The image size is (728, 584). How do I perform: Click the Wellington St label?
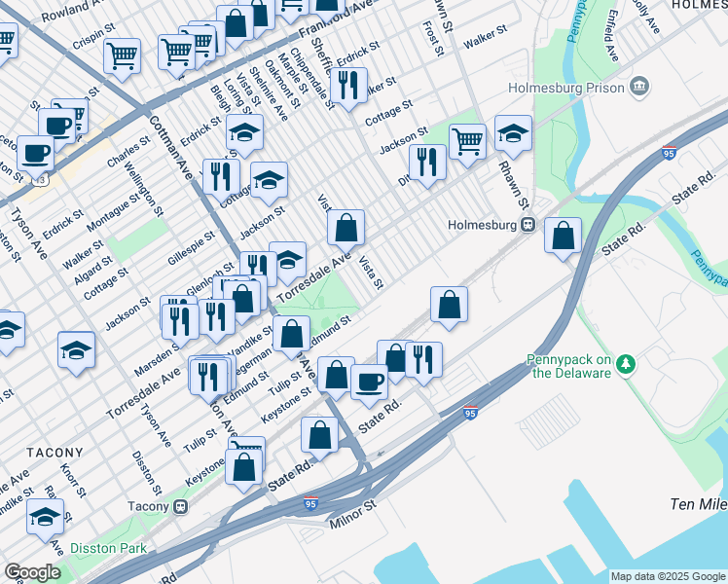pos(143,190)
